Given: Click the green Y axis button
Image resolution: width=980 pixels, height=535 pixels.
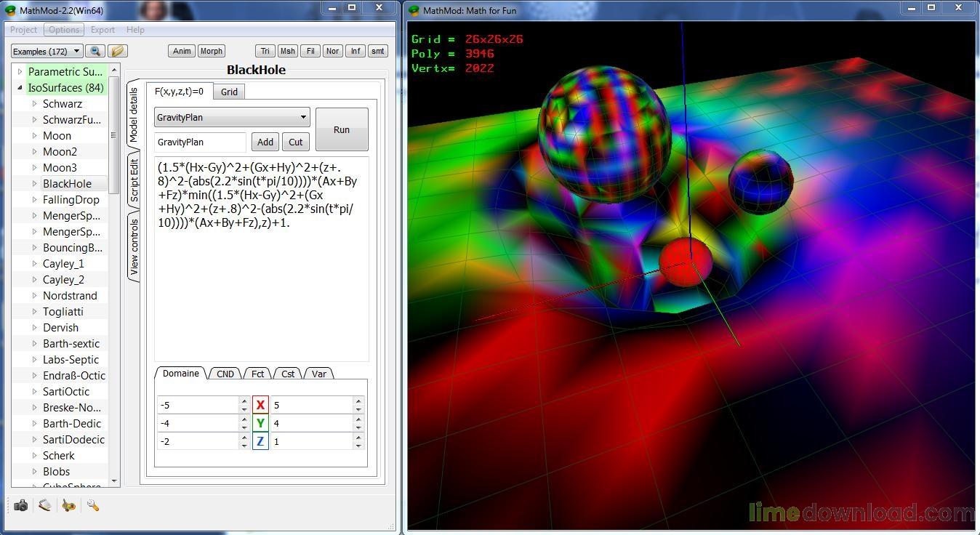Looking at the screenshot, I should point(260,423).
